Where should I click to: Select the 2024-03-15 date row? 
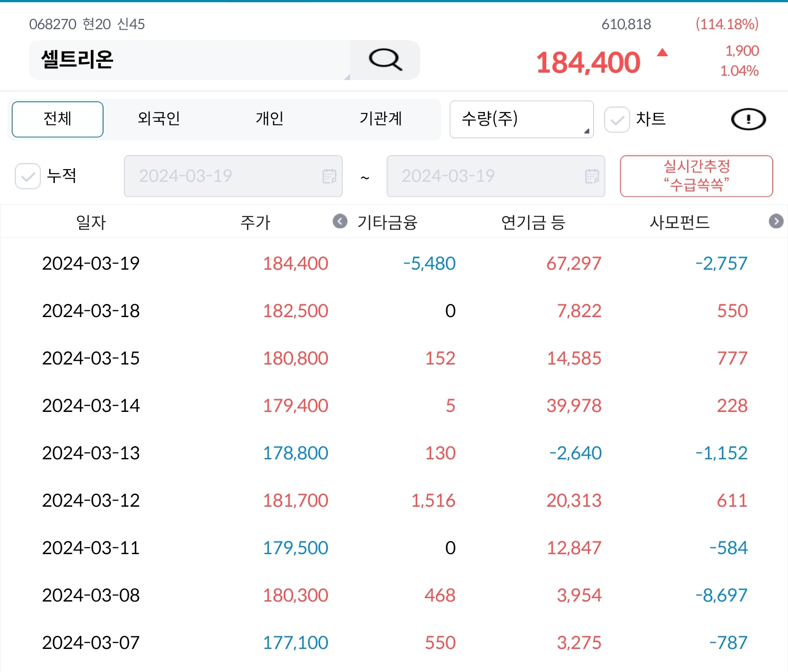[x=394, y=358]
